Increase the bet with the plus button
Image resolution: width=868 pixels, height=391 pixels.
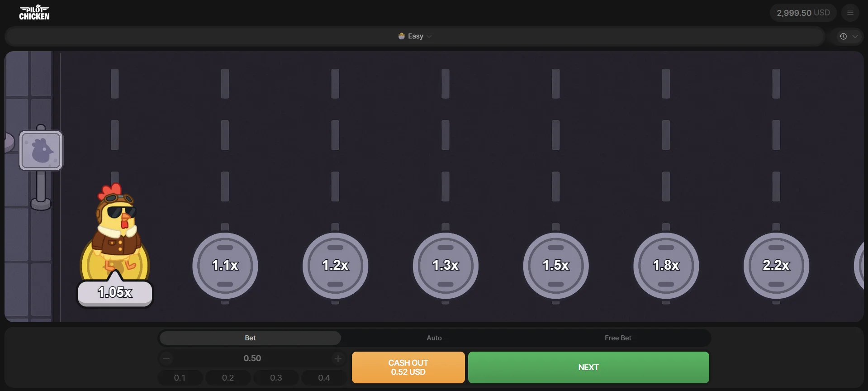click(x=338, y=358)
